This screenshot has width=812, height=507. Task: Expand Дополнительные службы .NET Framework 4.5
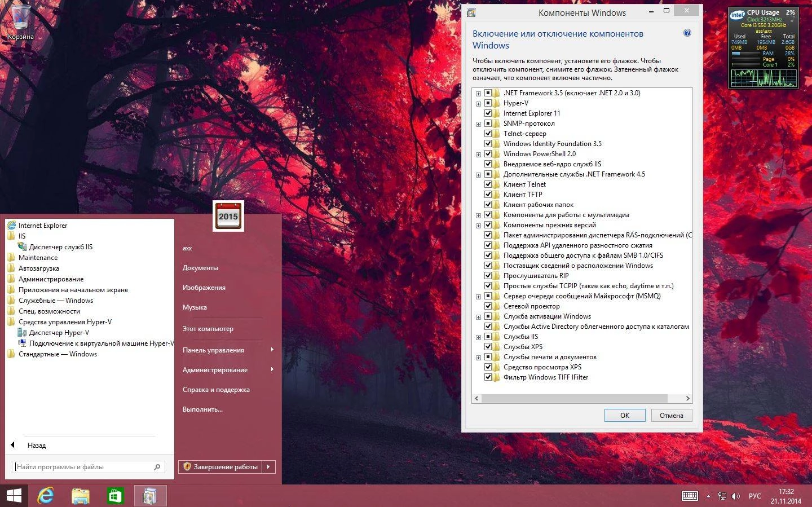(x=478, y=174)
